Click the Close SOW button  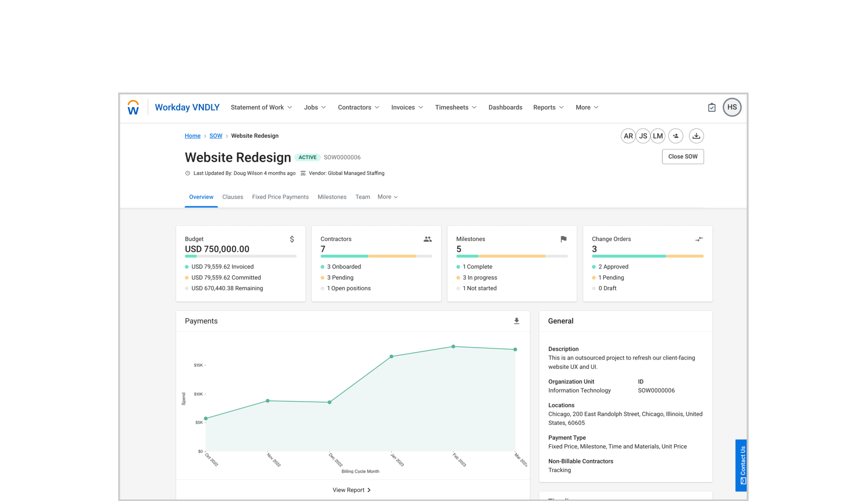tap(682, 156)
